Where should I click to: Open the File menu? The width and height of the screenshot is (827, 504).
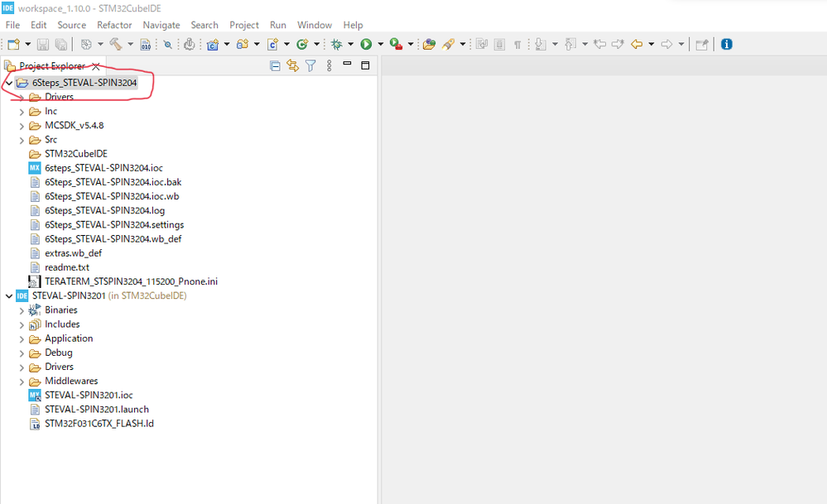click(12, 25)
